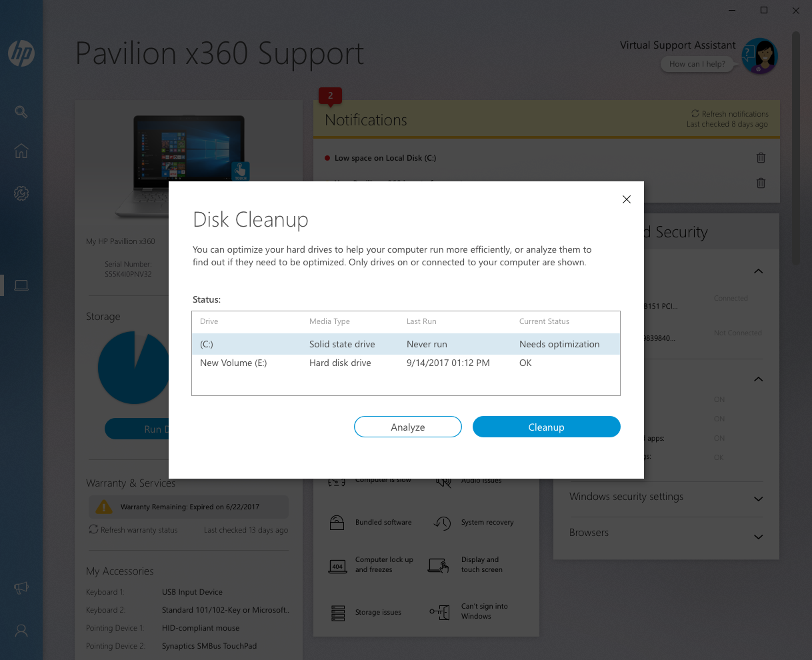
Task: Click the 9/14/2017 01:12 PM cell
Action: coord(448,363)
